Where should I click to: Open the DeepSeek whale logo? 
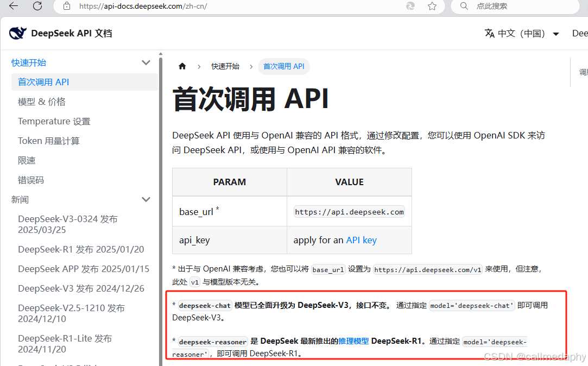17,33
